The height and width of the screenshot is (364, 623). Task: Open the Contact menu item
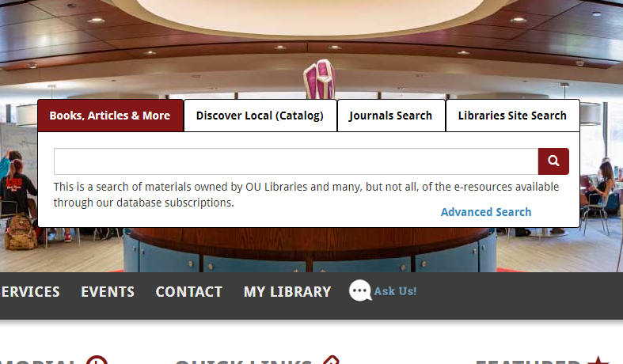tap(188, 292)
